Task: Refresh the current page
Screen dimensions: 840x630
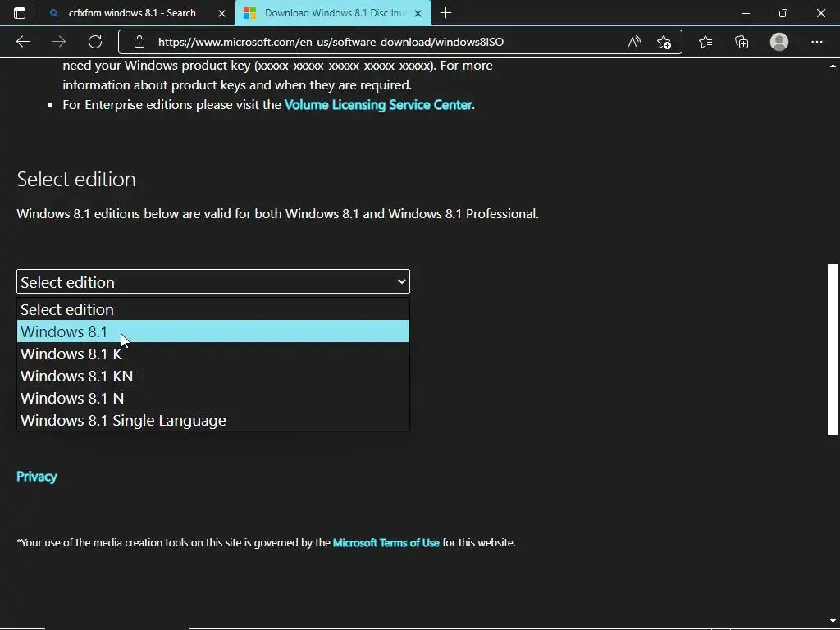Action: click(x=95, y=42)
